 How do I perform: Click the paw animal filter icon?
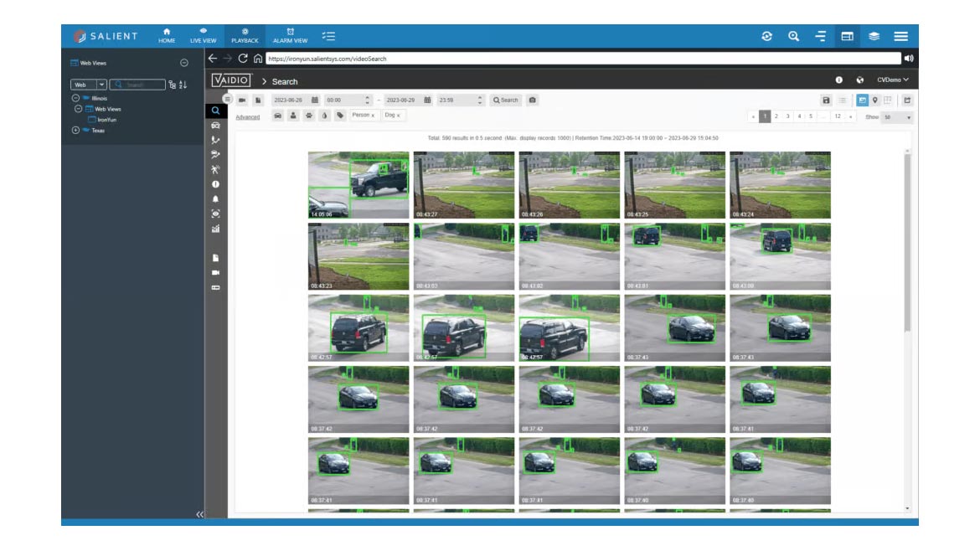[309, 116]
